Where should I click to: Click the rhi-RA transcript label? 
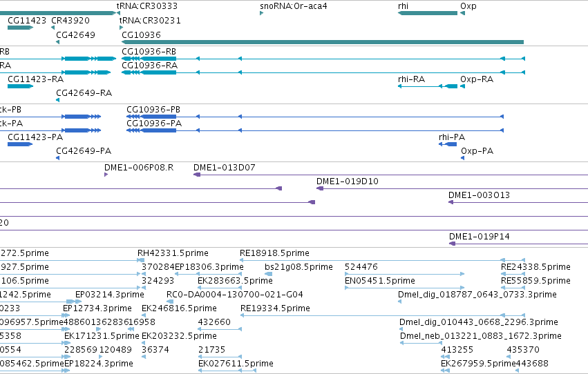point(411,79)
